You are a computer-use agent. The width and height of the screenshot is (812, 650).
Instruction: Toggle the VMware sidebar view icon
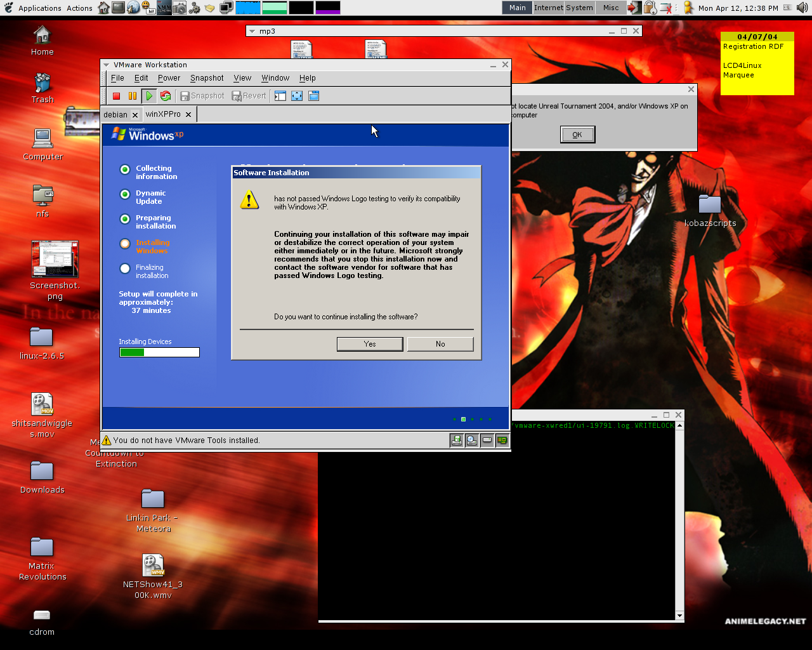pyautogui.click(x=280, y=96)
